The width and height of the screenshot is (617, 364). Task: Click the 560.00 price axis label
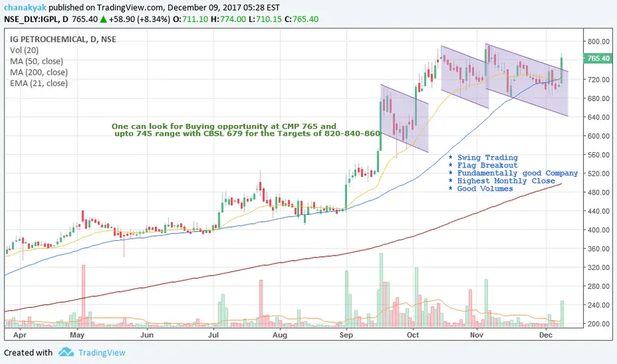coord(598,155)
